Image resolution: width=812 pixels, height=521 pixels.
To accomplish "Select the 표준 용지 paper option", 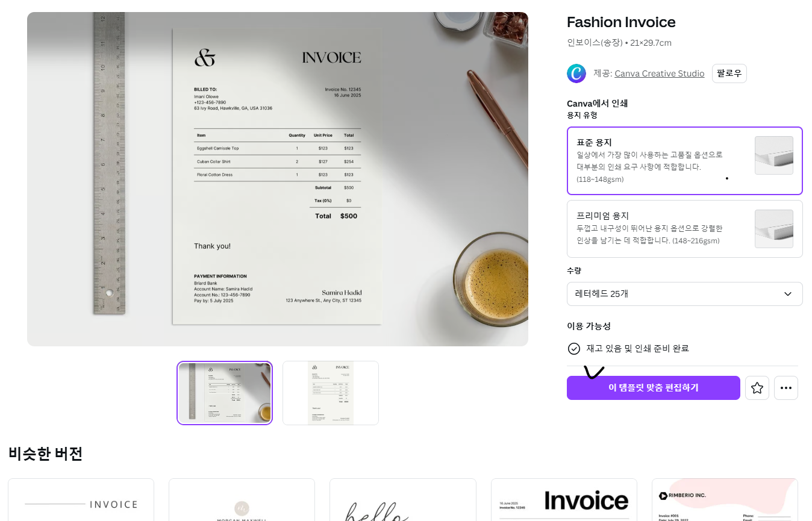I will (x=685, y=161).
